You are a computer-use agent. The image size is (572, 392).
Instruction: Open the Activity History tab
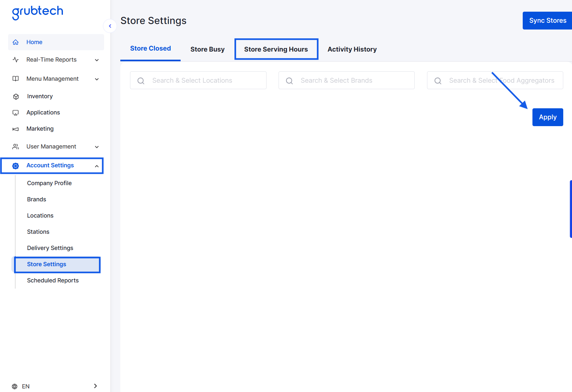click(352, 49)
